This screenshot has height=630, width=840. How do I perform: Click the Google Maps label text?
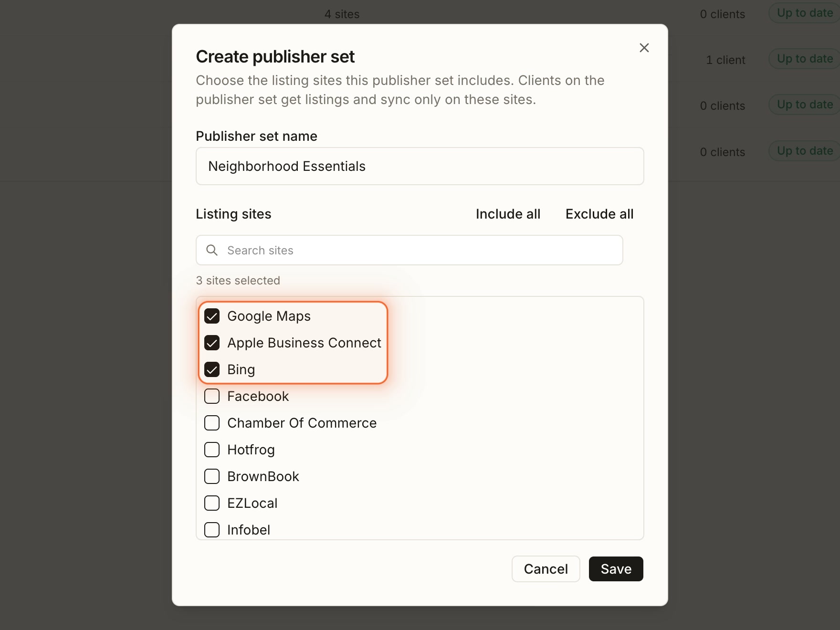(x=269, y=316)
